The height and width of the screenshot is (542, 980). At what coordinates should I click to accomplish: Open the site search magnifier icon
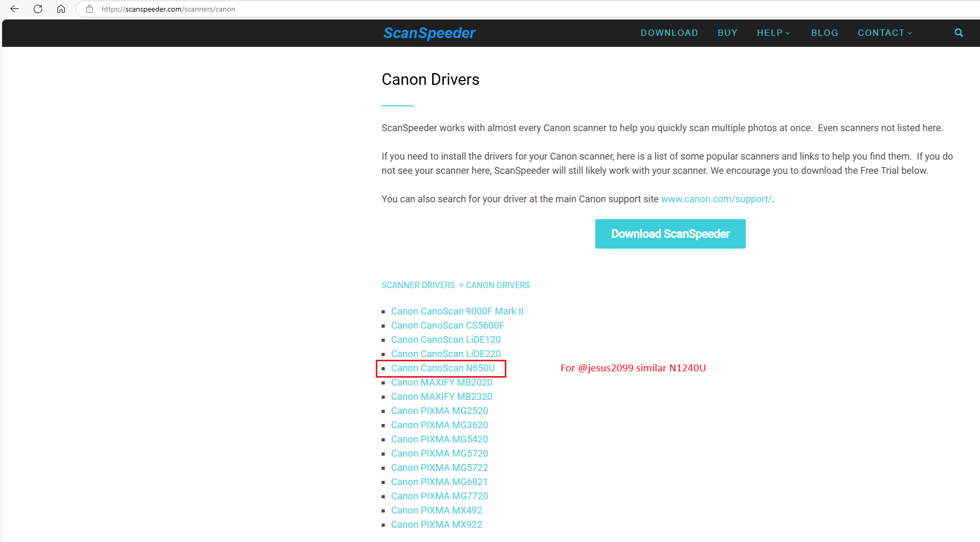(959, 33)
